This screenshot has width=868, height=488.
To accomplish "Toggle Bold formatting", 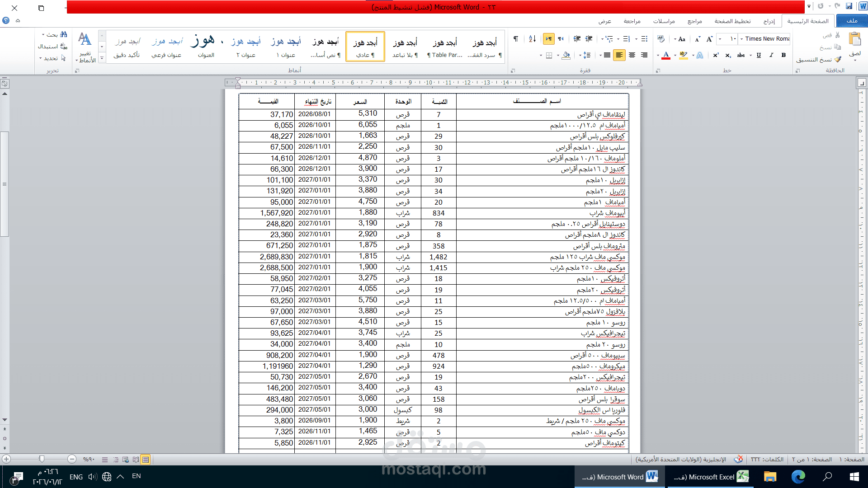I will 783,55.
